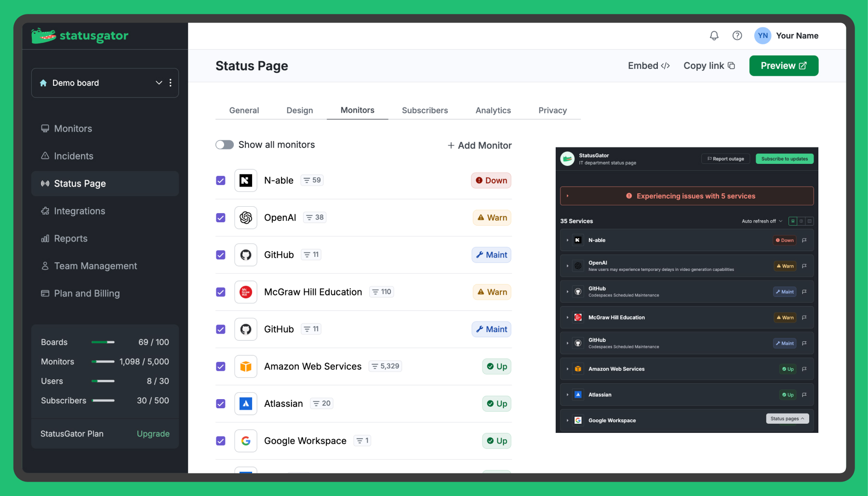This screenshot has height=496, width=868.
Task: Uncheck the Atlassian monitor checkbox
Action: 221,403
